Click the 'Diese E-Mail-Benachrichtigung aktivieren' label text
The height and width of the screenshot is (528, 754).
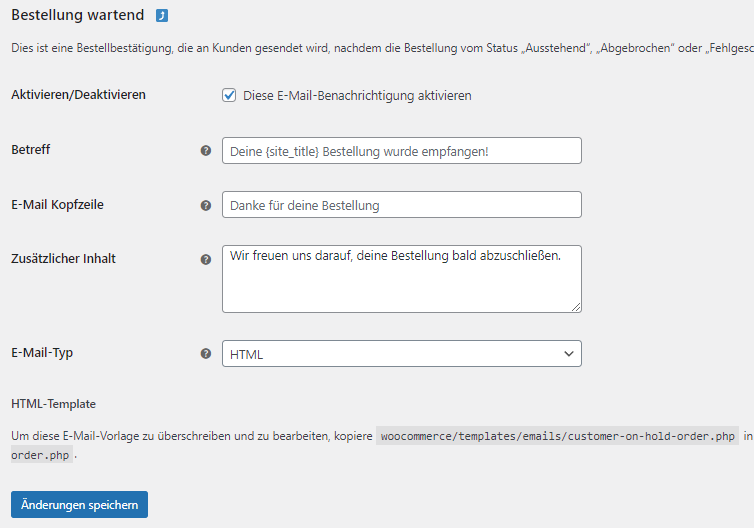(357, 96)
